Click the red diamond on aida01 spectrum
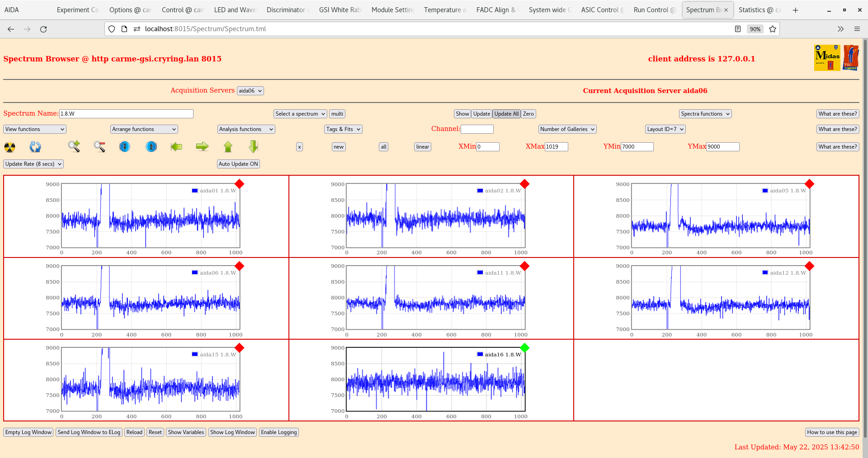 (x=240, y=184)
